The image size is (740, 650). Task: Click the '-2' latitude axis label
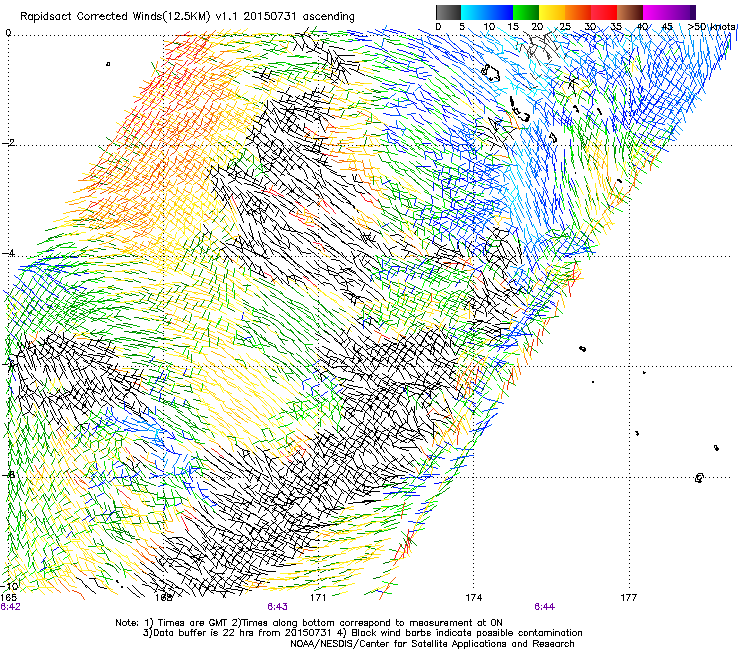(x=8, y=143)
